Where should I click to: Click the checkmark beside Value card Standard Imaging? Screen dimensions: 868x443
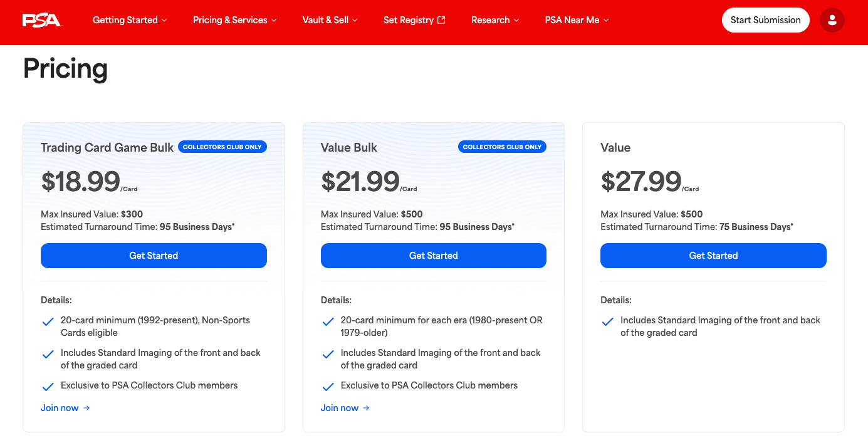tap(607, 321)
